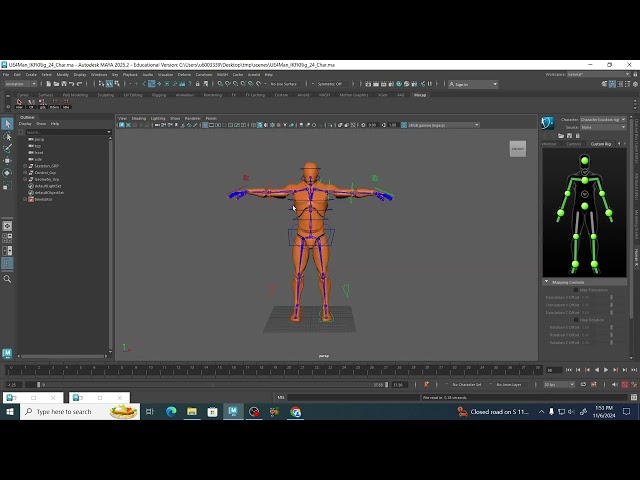Click the Open Scene folder icon
The width and height of the screenshot is (640, 480).
pos(56,84)
